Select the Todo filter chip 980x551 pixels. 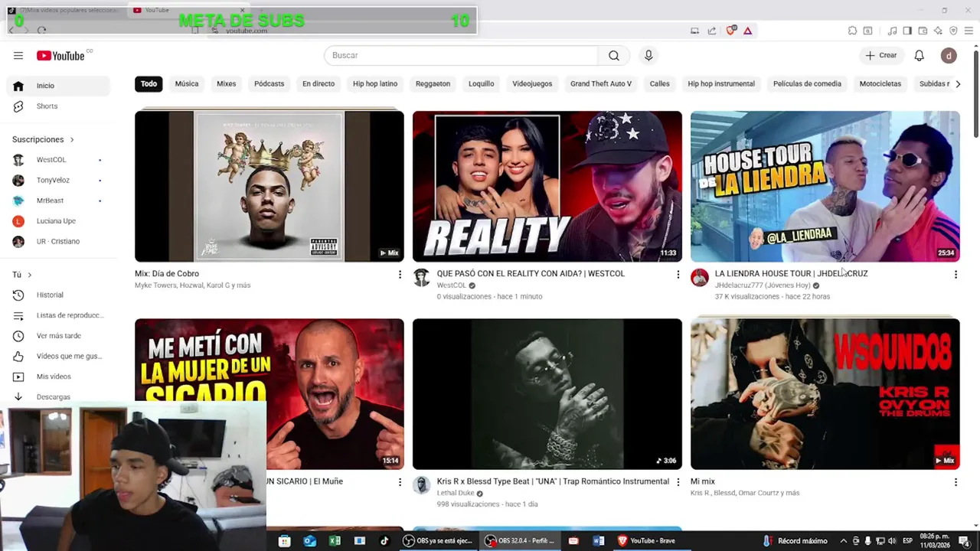pos(149,83)
